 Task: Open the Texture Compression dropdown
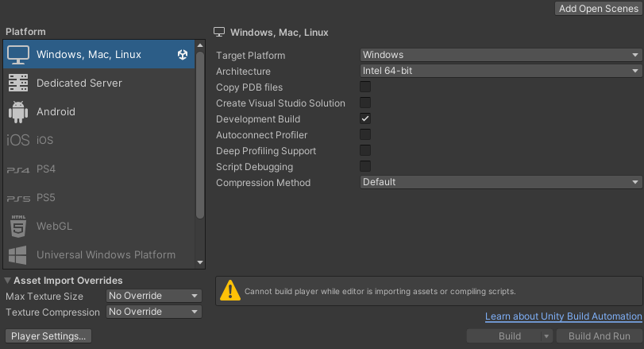pyautogui.click(x=153, y=312)
